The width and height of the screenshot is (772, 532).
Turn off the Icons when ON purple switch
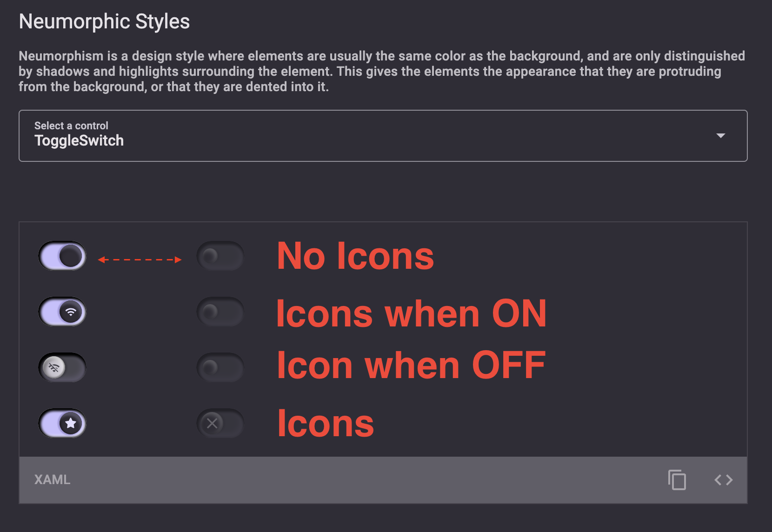[62, 312]
